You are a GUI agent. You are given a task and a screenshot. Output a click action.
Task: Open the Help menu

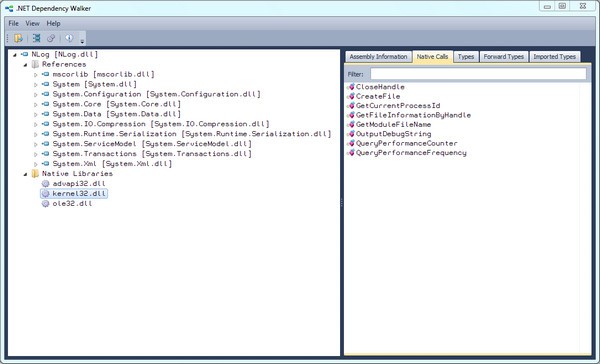(54, 23)
